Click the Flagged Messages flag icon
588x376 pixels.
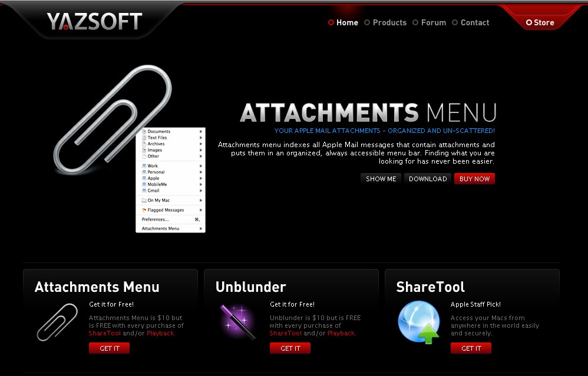(144, 210)
